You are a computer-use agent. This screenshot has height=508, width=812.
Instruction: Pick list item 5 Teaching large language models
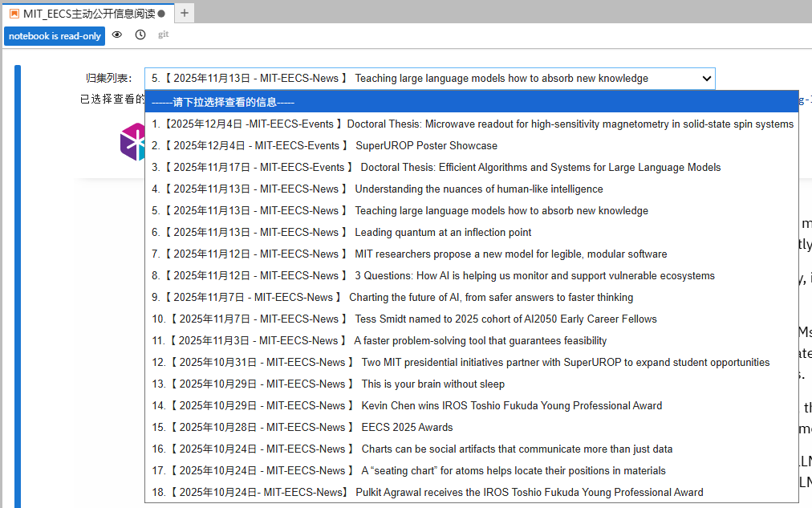(x=472, y=211)
